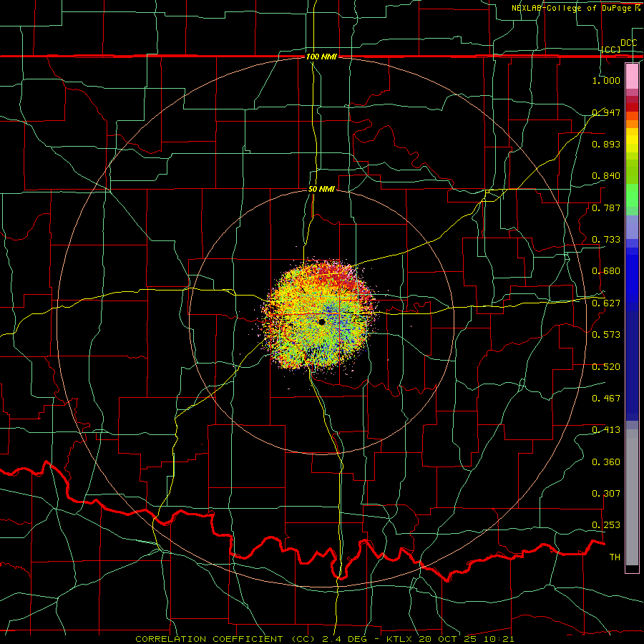Click the 0.627 legend value
644x644 pixels.
tap(606, 303)
